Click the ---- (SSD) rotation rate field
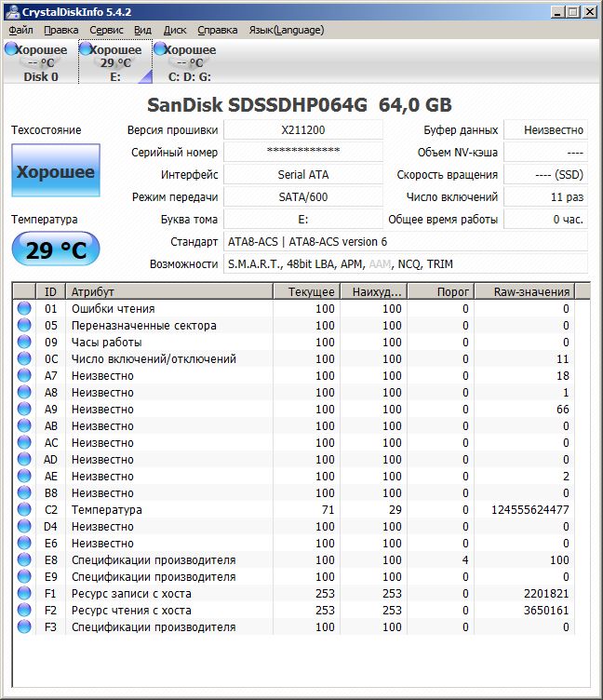Screen dimensions: 603x700 pos(545,175)
